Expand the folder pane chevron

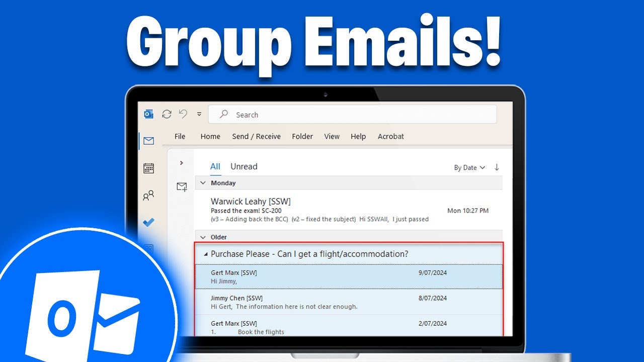pos(182,163)
